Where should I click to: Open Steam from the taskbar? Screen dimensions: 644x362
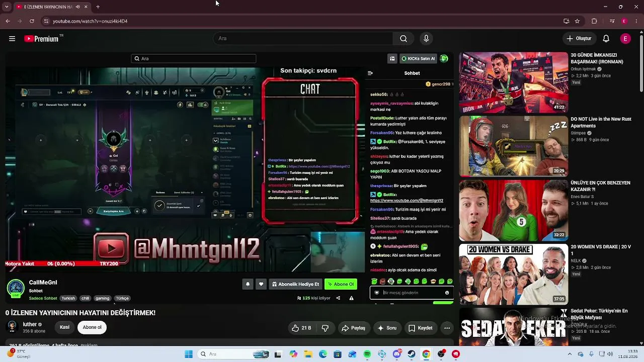(x=412, y=354)
